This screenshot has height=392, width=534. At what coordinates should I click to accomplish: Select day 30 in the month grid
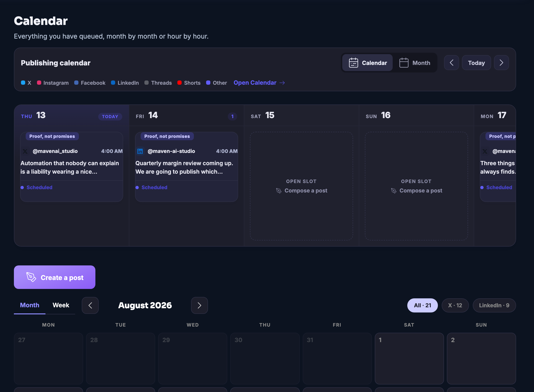(265, 359)
